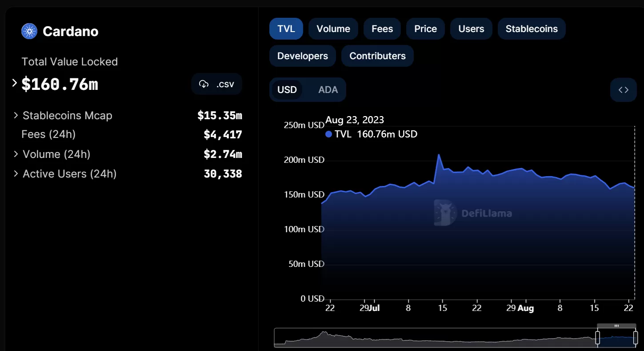Screen dimensions: 644x351
Task: Toggle the Developers chart option
Action: click(303, 56)
